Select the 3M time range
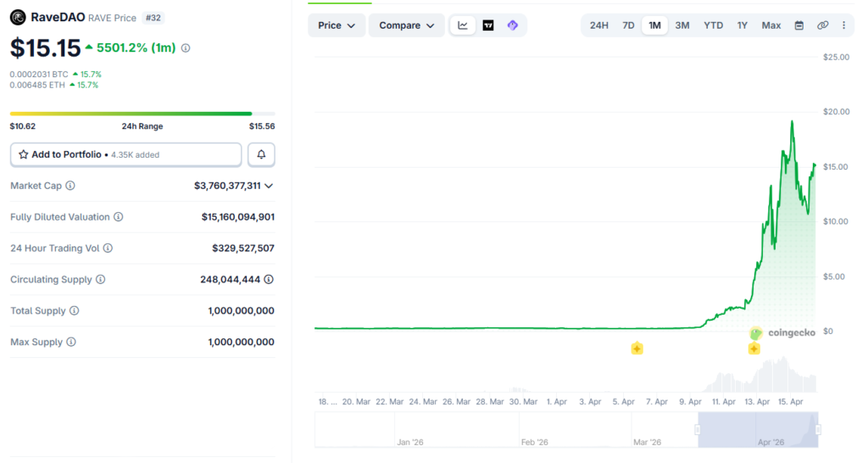Screen dimensions: 868x463 [x=682, y=25]
